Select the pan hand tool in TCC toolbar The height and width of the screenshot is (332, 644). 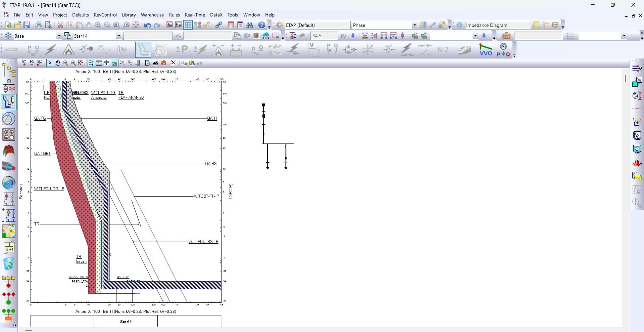58,63
